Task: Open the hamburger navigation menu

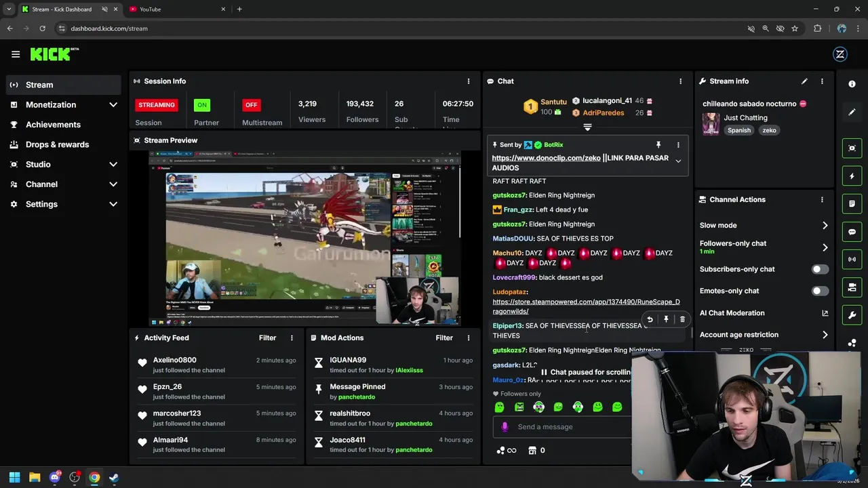Action: [16, 54]
